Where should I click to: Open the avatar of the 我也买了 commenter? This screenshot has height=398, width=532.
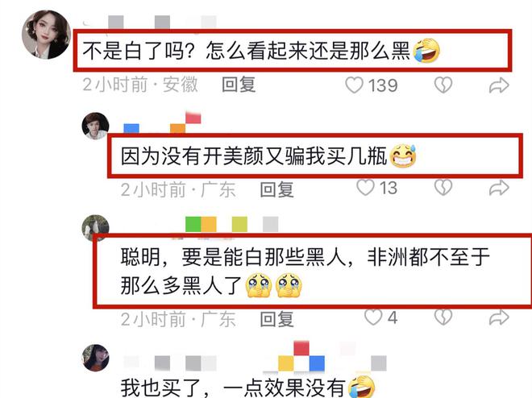[x=96, y=358]
